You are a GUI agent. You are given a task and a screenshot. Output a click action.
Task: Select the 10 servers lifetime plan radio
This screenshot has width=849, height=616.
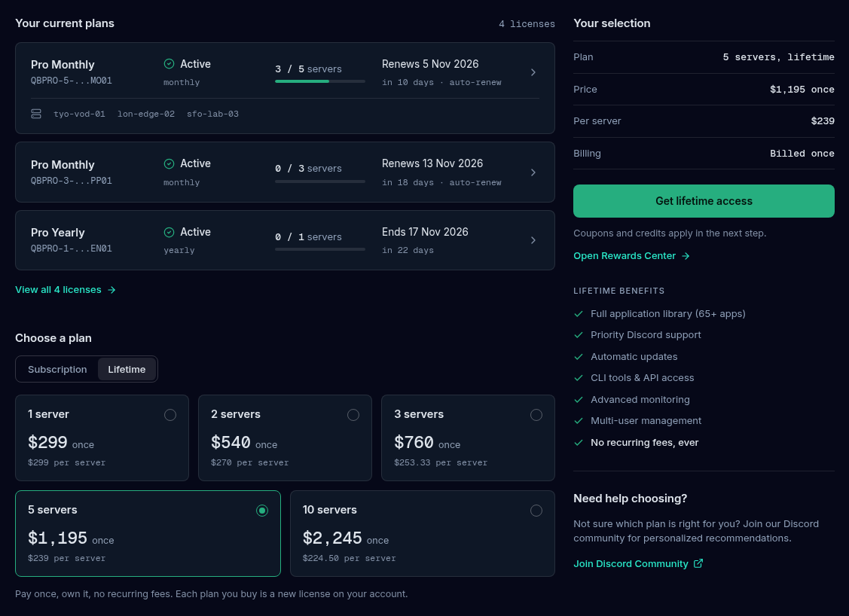click(x=536, y=511)
